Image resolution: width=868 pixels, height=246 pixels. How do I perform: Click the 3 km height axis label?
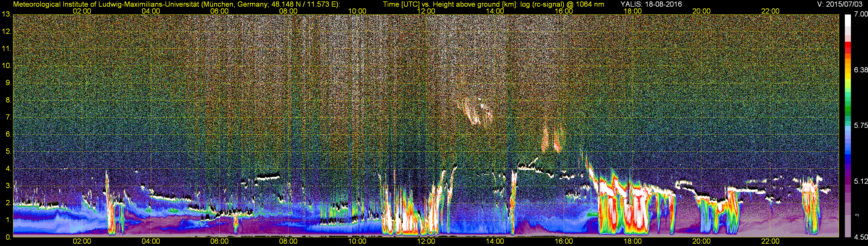[x=8, y=186]
